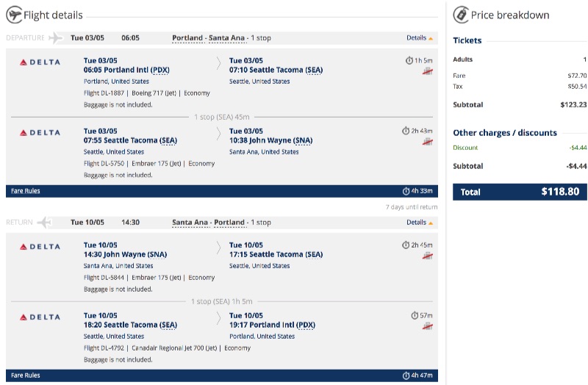Collapse the departure flight Details

(420, 38)
